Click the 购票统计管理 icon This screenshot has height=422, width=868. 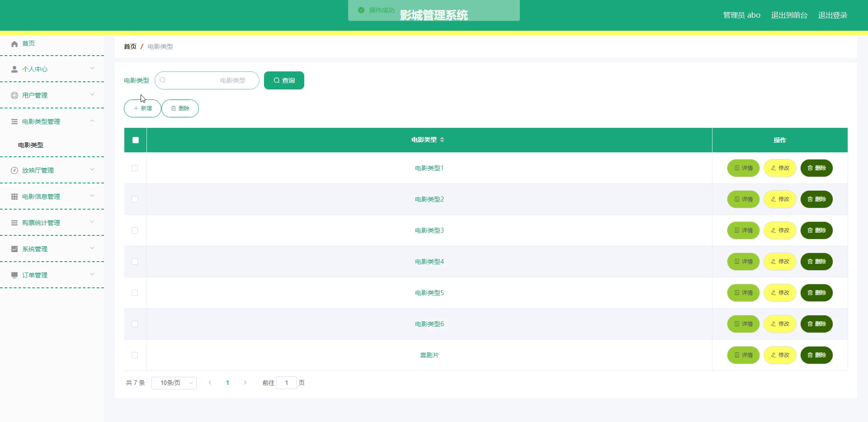pyautogui.click(x=14, y=223)
